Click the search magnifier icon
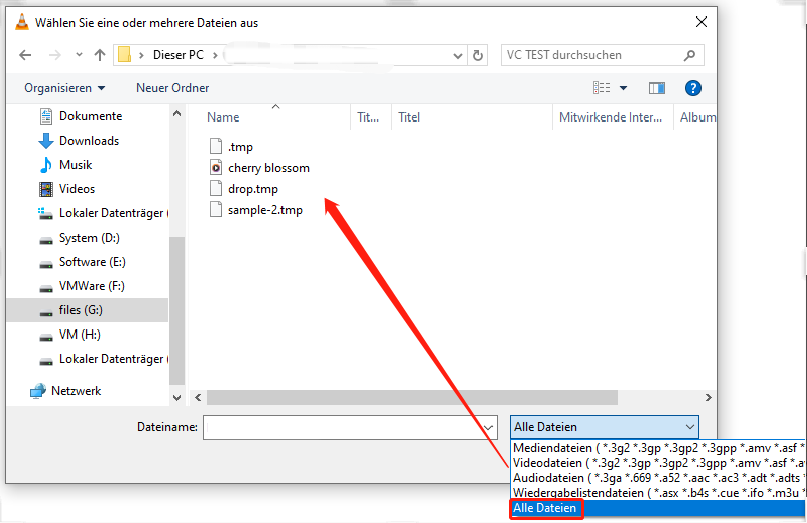 coord(689,55)
